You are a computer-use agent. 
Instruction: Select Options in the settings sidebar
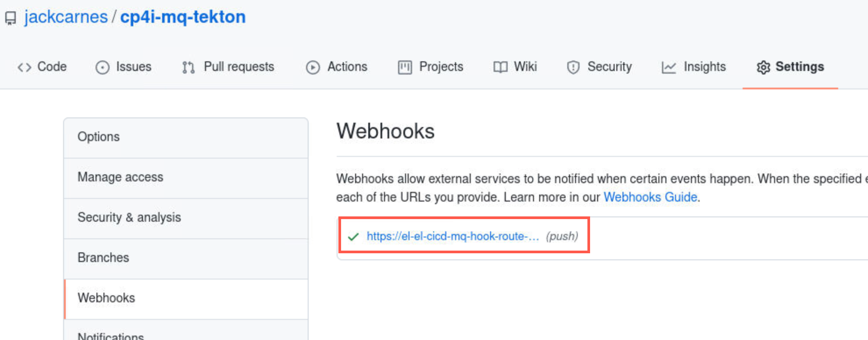tap(186, 137)
